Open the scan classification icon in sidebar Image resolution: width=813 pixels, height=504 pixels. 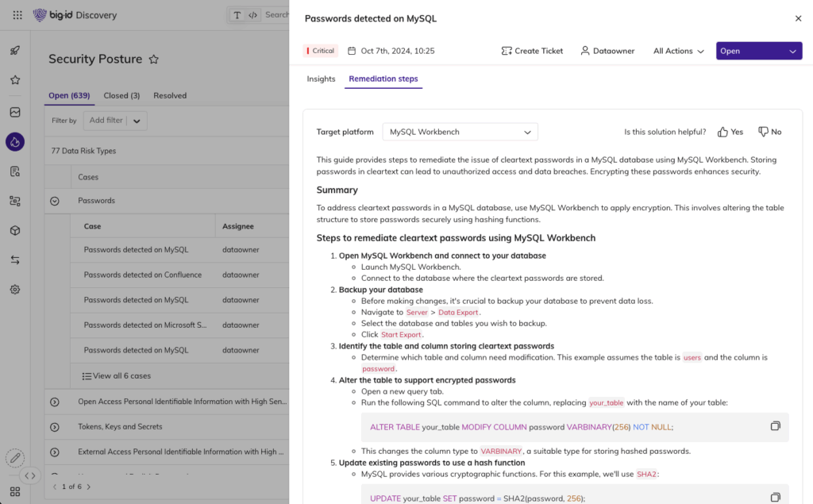pos(15,201)
